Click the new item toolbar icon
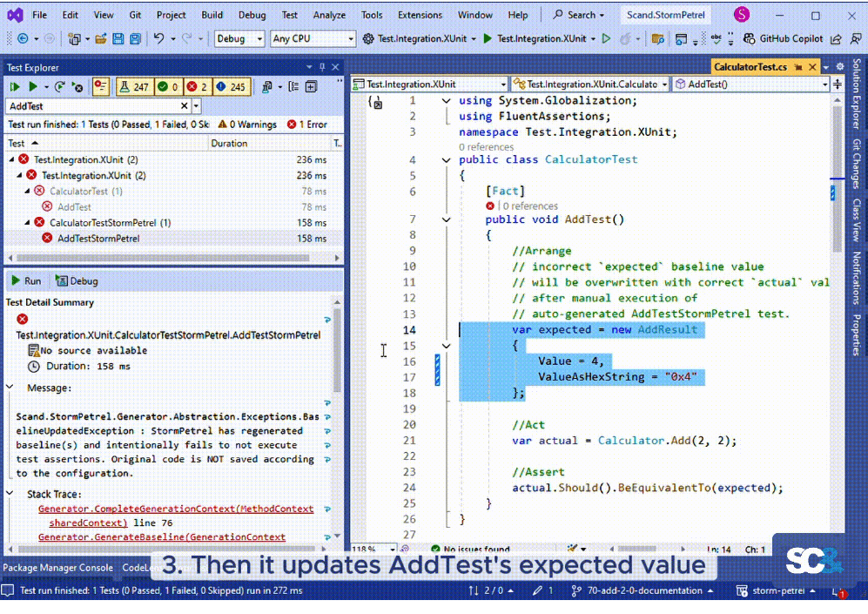This screenshot has height=614, width=868. 74,38
